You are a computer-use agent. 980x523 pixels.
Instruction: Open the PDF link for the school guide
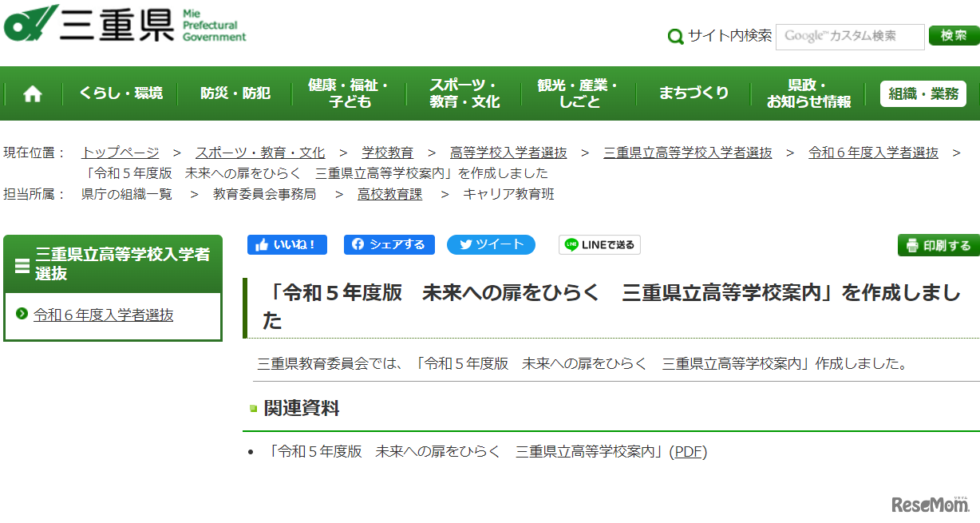pyautogui.click(x=691, y=451)
